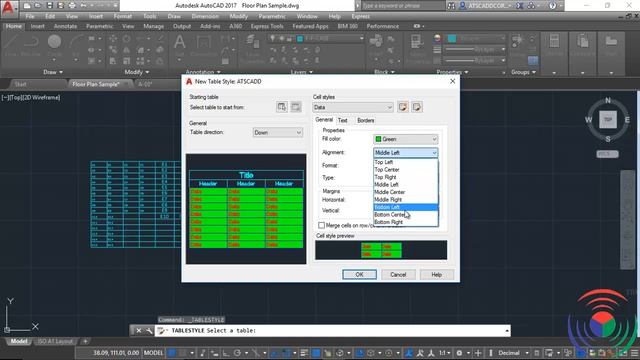The height and width of the screenshot is (360, 640).
Task: Click the Autodesk Exchange Apps icon
Action: [x=520, y=6]
